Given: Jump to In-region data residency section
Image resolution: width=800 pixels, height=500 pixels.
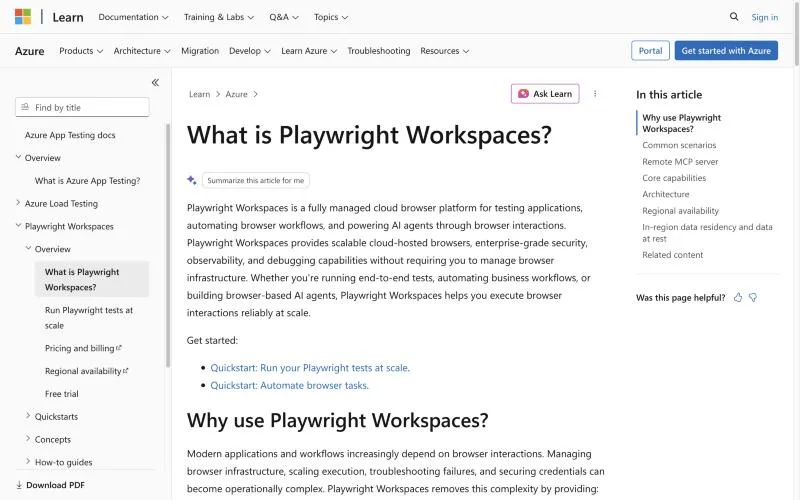Looking at the screenshot, I should 707,232.
